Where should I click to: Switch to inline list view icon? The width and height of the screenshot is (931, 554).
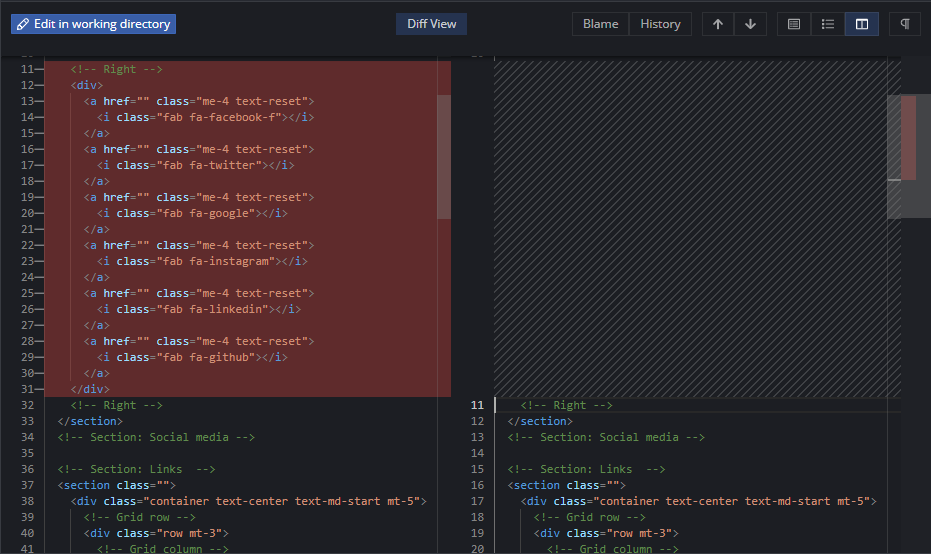(x=828, y=24)
